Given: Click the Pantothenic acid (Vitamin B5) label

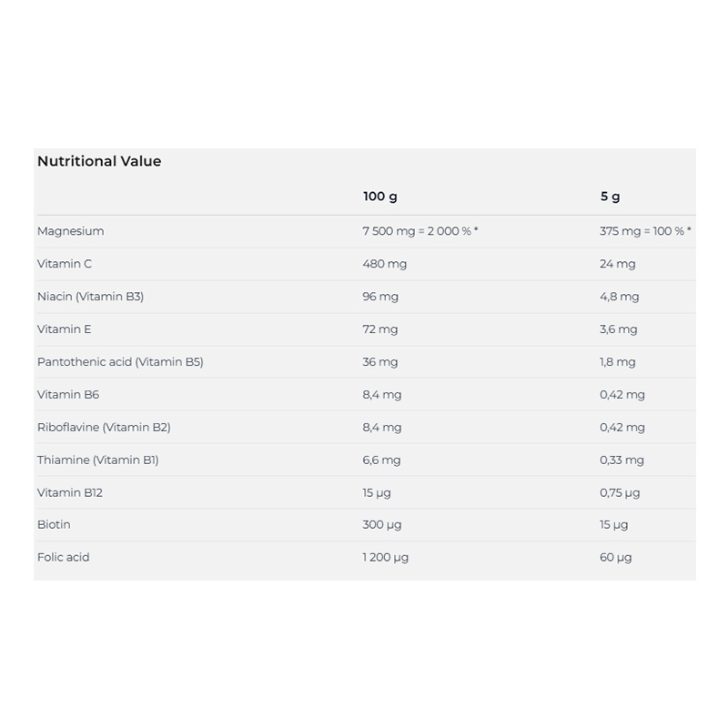Looking at the screenshot, I should pos(120,362).
